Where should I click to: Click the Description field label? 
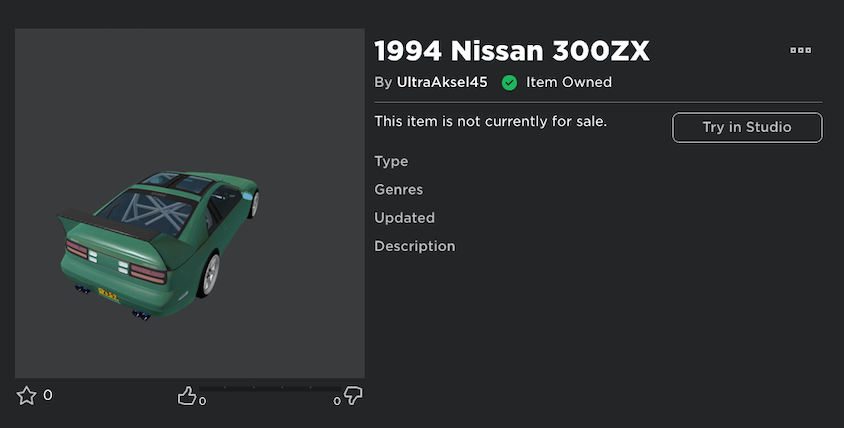(414, 245)
